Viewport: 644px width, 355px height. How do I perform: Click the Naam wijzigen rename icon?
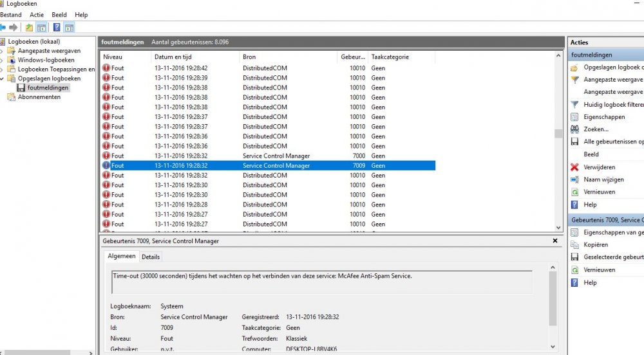pyautogui.click(x=575, y=180)
